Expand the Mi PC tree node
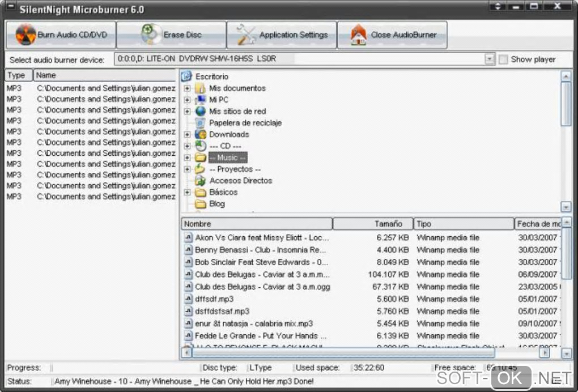The width and height of the screenshot is (578, 392). pyautogui.click(x=187, y=100)
